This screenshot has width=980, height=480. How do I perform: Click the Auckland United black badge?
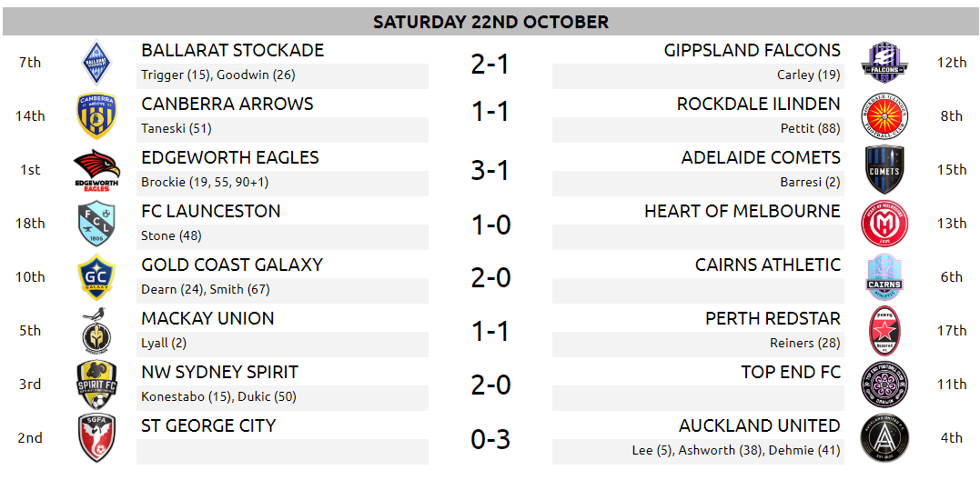tap(884, 438)
